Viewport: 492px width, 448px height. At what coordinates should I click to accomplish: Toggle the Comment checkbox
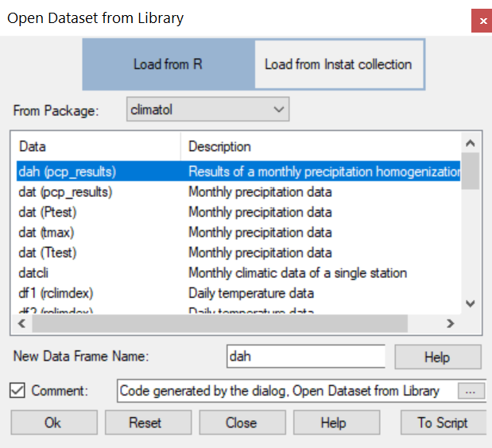(17, 391)
